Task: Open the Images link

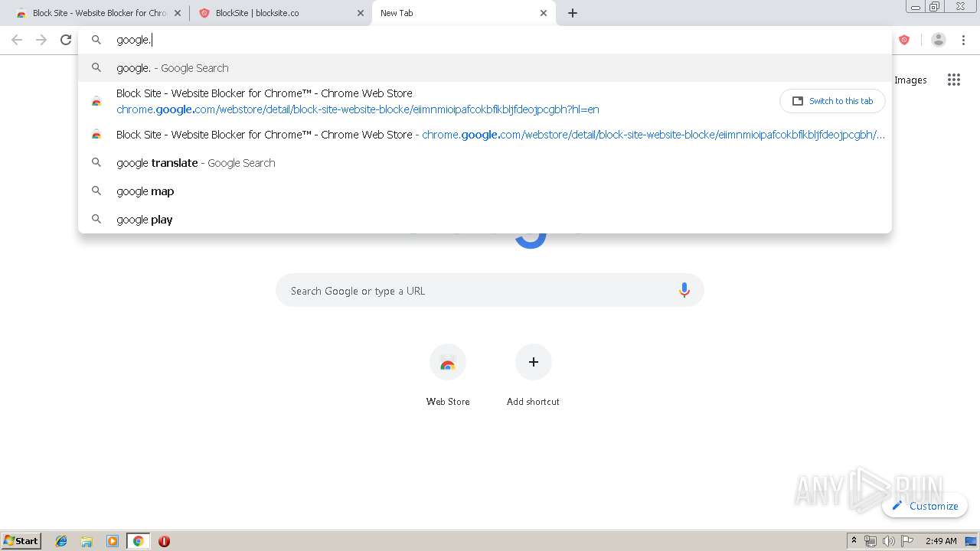Action: pyautogui.click(x=910, y=80)
